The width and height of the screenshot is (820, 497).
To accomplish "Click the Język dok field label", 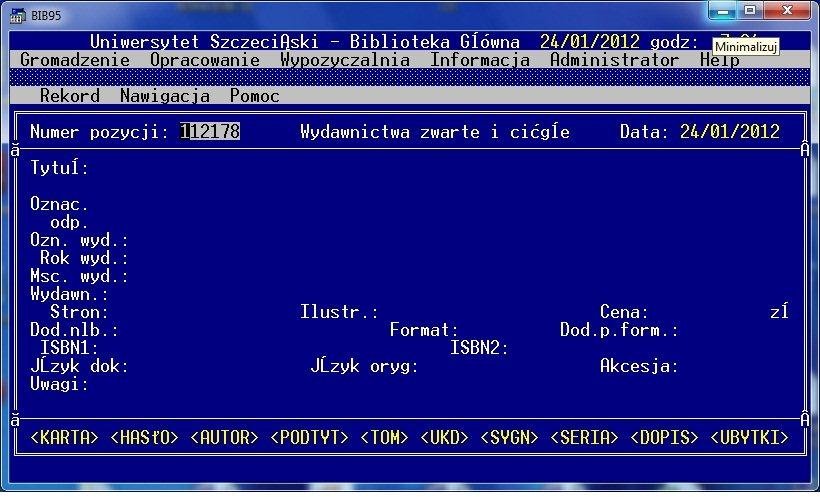I will [79, 366].
